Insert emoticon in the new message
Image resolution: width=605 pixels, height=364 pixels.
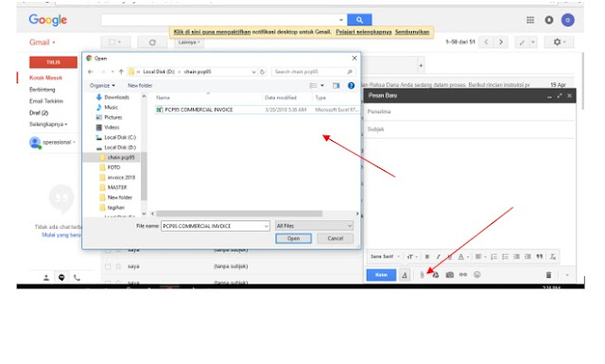point(477,274)
